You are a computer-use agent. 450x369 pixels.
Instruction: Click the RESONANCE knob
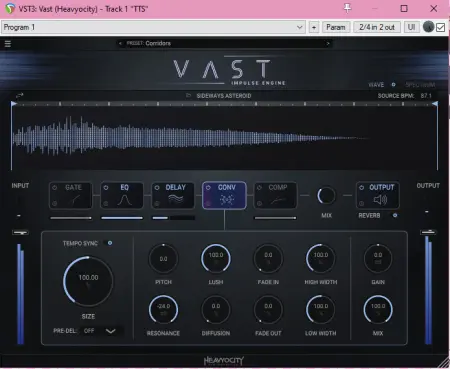point(163,310)
